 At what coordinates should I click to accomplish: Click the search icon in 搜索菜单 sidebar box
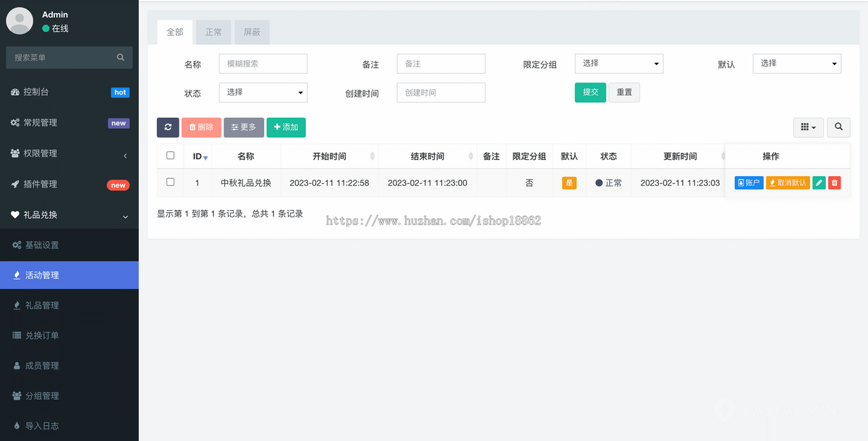(119, 56)
